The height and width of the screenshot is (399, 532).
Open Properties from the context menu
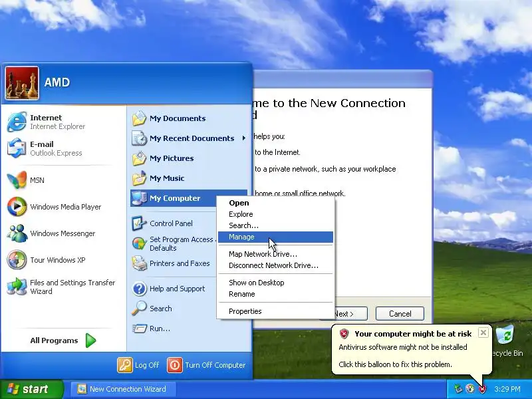[275, 311]
